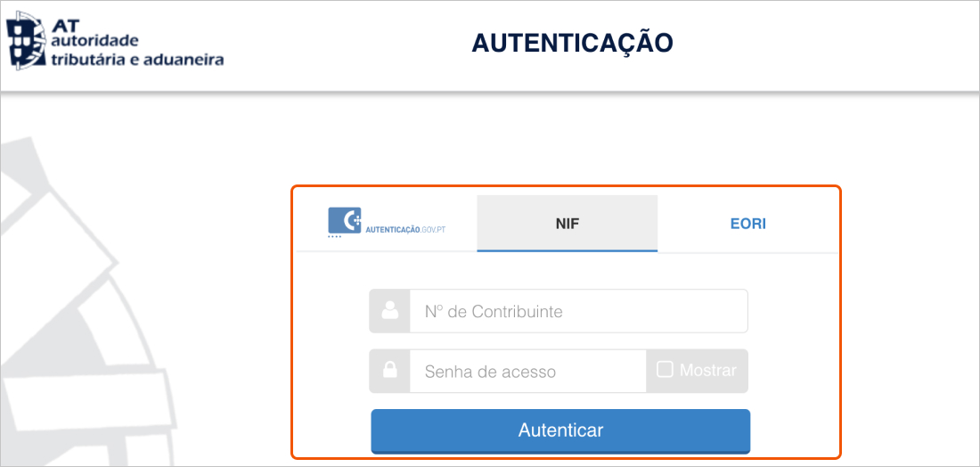Click the blue underline beneath the NIF tab
The width and height of the screenshot is (980, 467).
(567, 250)
